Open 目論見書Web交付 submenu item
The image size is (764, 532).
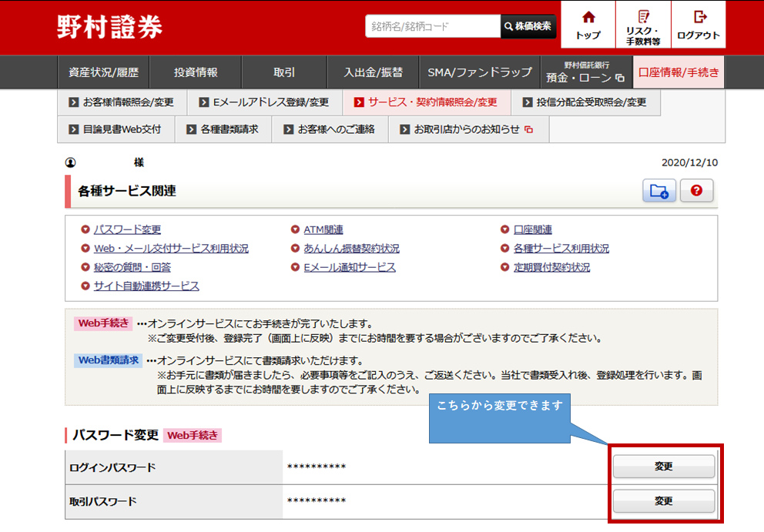coord(116,129)
